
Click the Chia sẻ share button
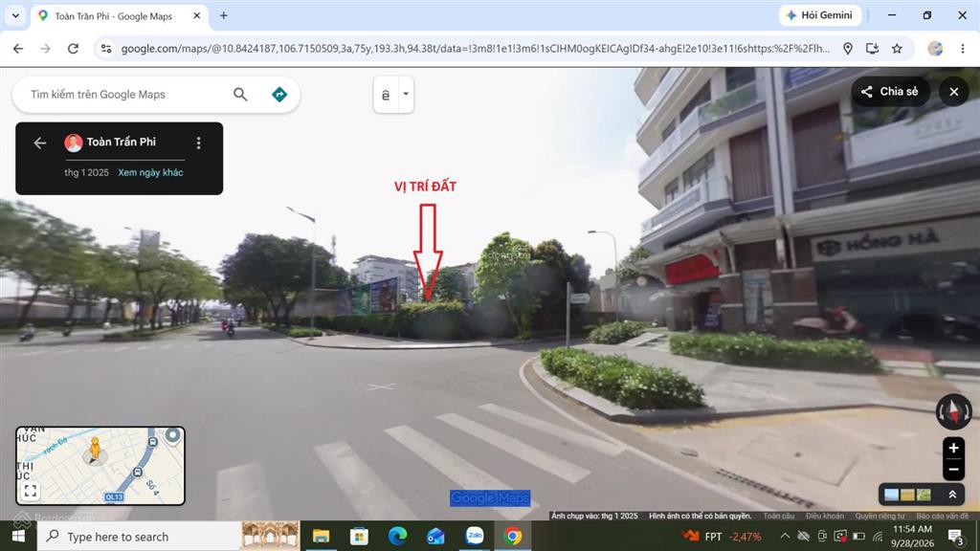point(890,92)
